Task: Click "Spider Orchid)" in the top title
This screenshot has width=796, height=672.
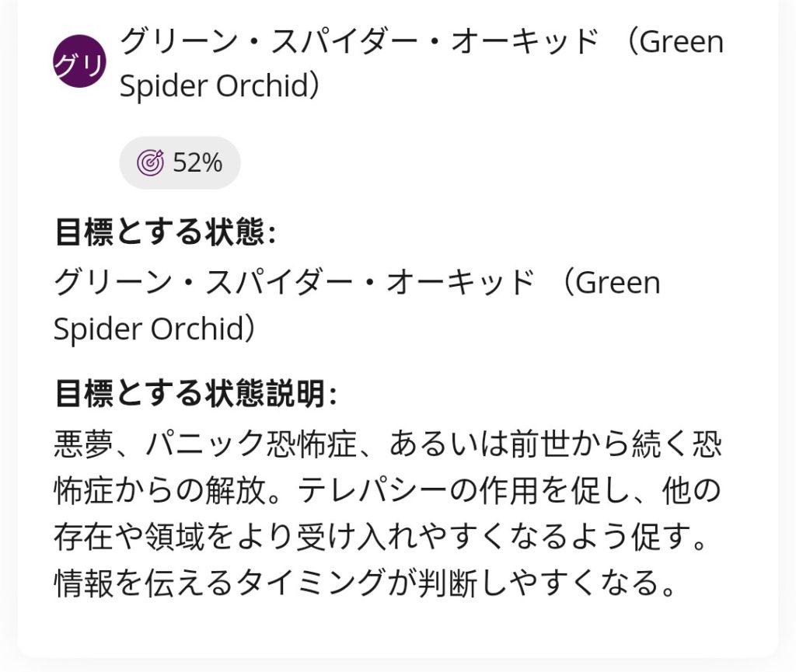Action: tap(219, 86)
